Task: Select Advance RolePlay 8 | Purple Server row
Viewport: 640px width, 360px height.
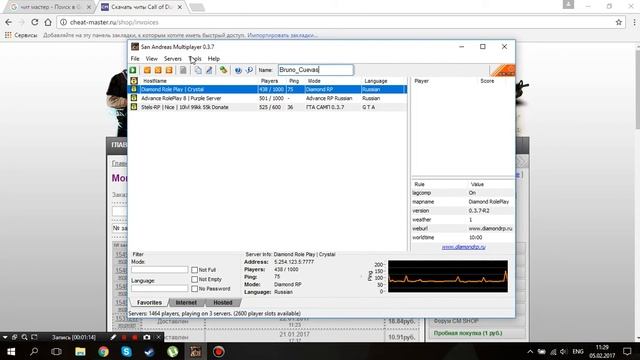Action: point(268,98)
